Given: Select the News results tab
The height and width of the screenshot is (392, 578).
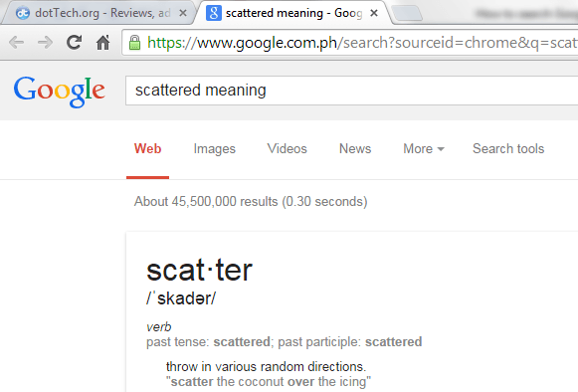Looking at the screenshot, I should (x=355, y=148).
